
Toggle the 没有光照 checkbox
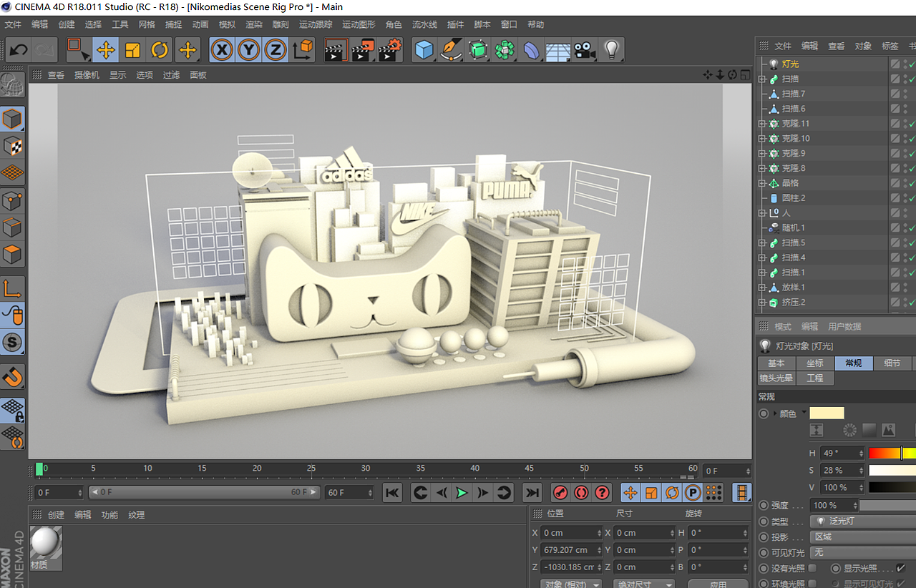(x=812, y=569)
